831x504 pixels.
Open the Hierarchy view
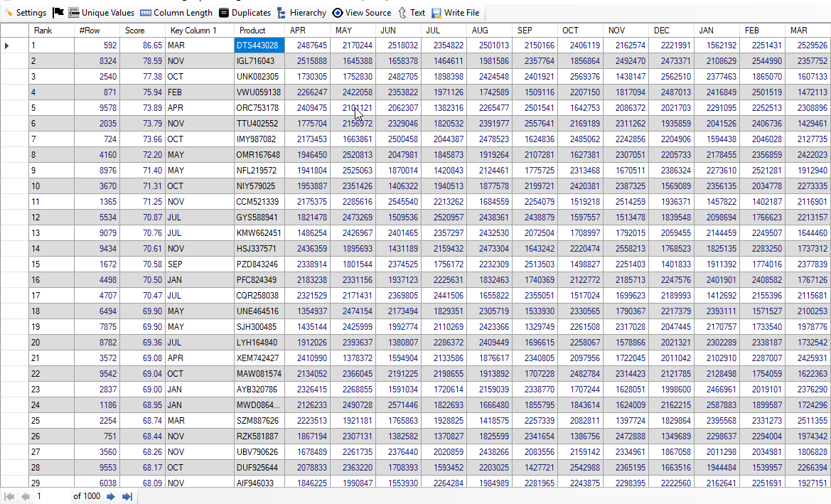pos(301,13)
